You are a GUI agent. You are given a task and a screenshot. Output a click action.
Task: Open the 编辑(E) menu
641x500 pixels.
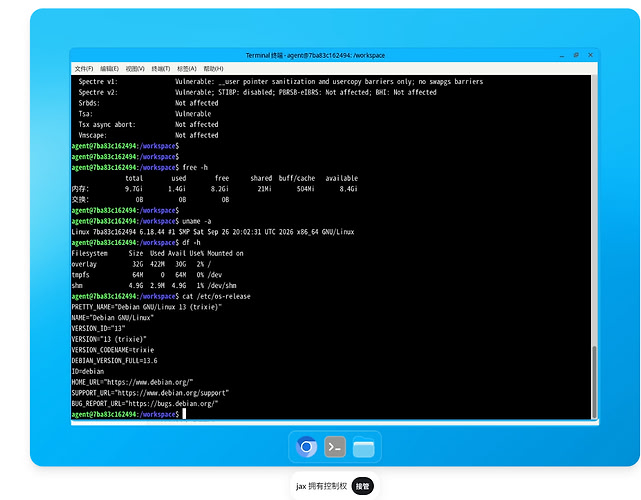[110, 69]
